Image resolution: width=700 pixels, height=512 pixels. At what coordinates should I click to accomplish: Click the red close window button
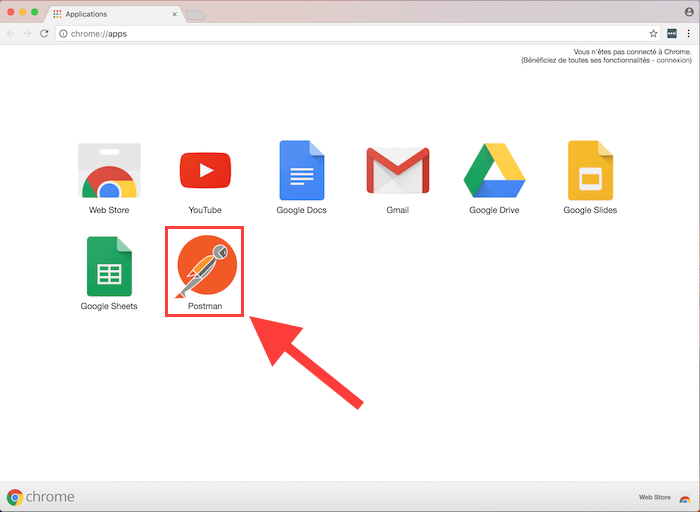click(x=11, y=12)
